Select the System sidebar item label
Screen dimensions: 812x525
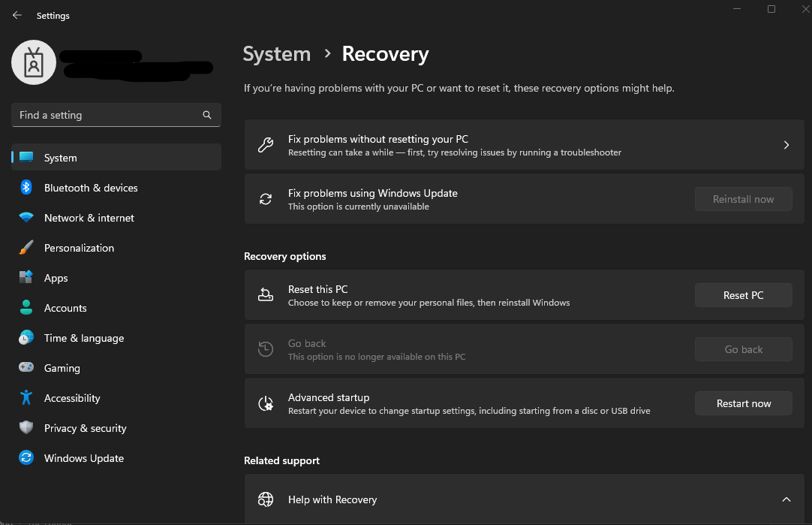tap(61, 158)
